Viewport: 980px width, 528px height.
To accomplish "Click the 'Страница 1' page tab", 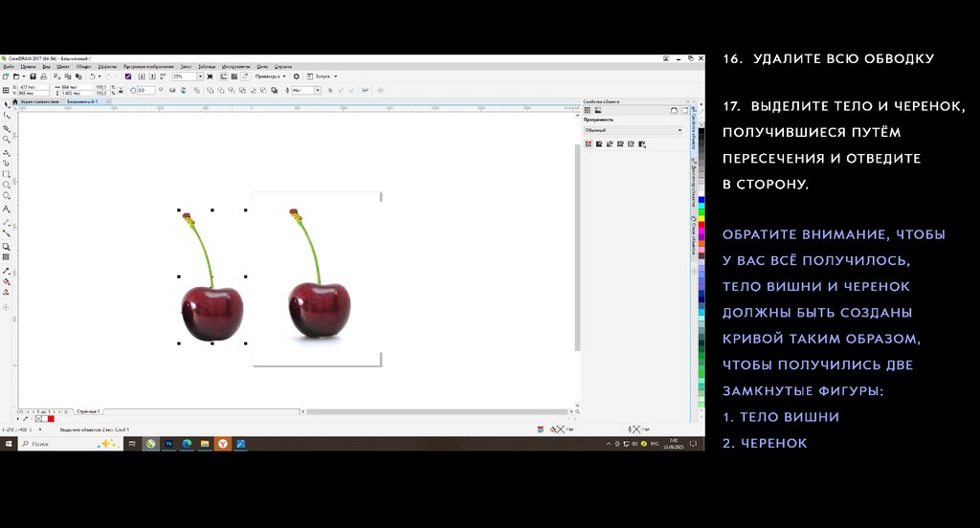I will point(88,410).
